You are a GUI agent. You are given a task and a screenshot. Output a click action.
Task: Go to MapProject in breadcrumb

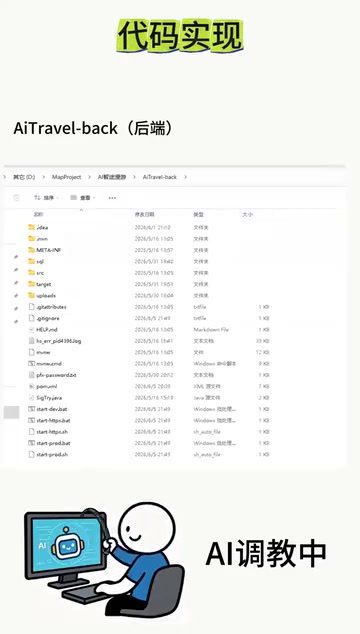66,177
